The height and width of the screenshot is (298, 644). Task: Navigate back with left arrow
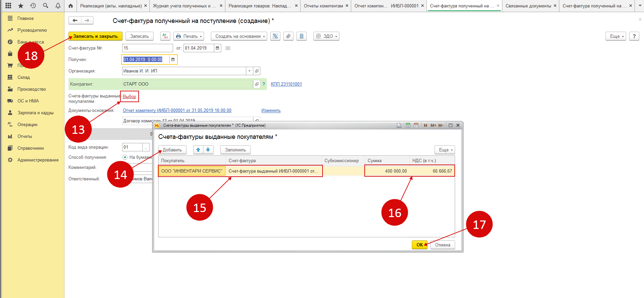(75, 21)
